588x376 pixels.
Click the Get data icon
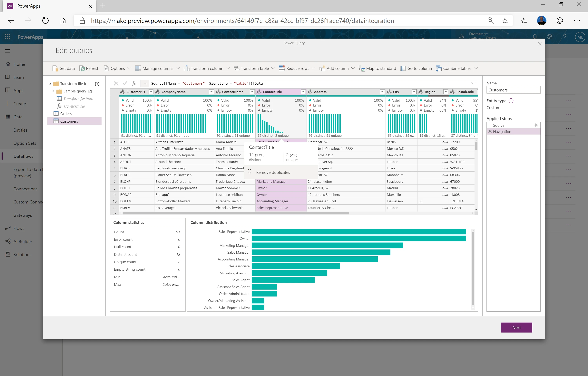tap(55, 68)
